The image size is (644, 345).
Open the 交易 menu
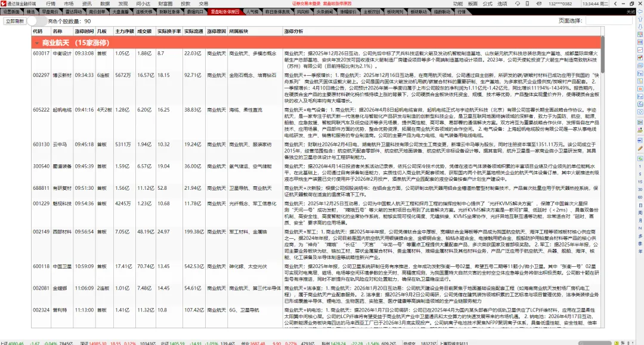point(203,4)
